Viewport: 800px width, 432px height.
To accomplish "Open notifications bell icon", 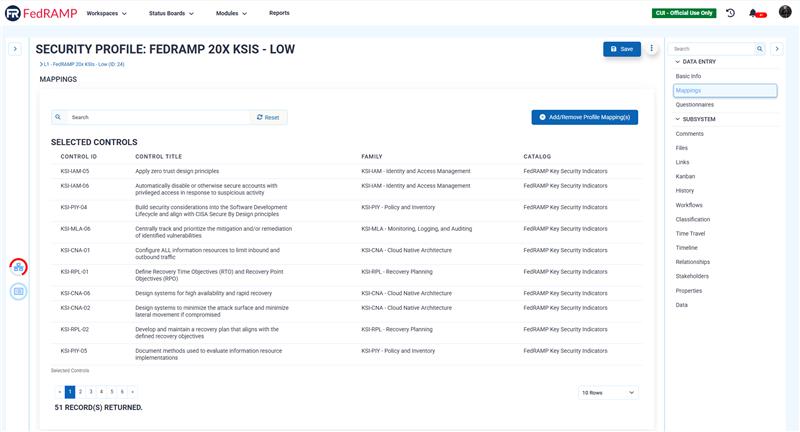I will pyautogui.click(x=753, y=13).
